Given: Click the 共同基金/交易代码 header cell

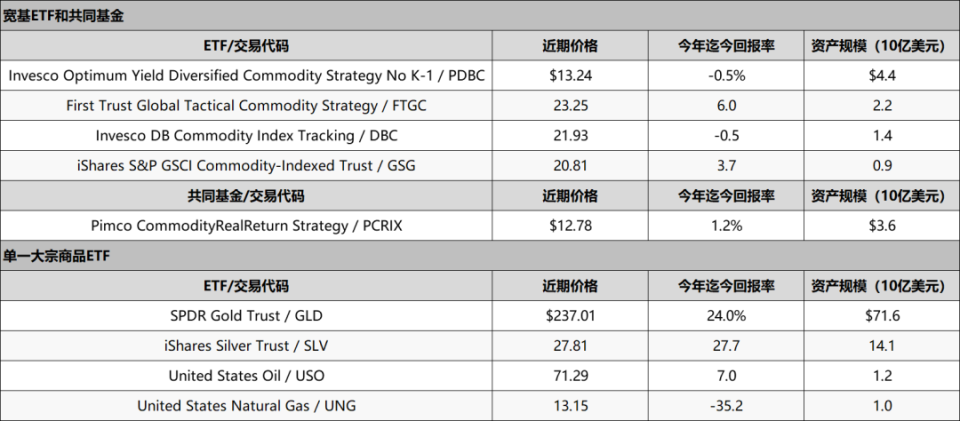Looking at the screenshot, I should click(x=246, y=196).
